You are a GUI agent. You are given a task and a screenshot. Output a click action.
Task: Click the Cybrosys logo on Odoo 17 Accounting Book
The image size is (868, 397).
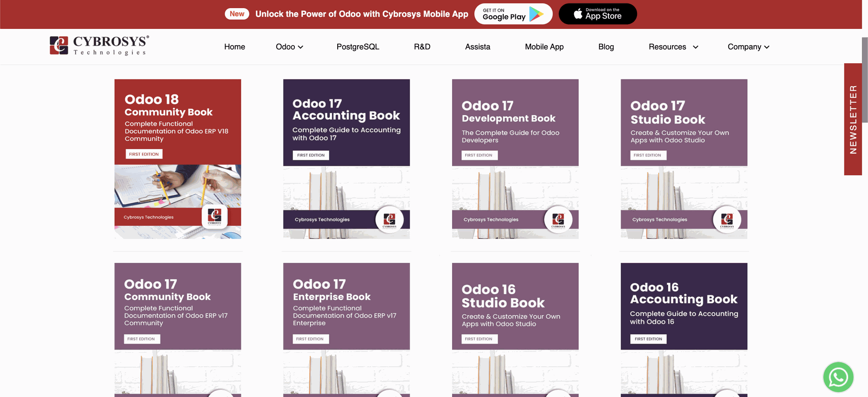click(x=389, y=220)
